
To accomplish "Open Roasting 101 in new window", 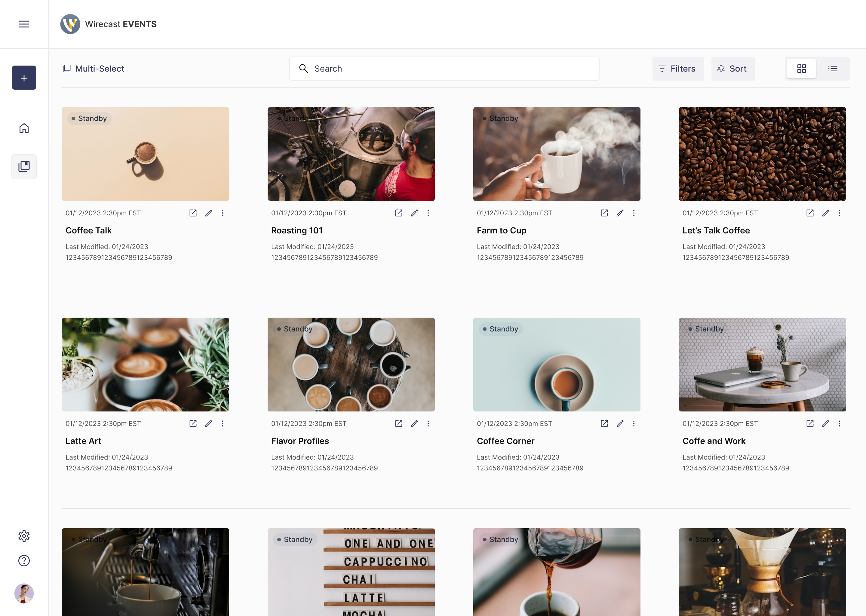I will pyautogui.click(x=398, y=213).
